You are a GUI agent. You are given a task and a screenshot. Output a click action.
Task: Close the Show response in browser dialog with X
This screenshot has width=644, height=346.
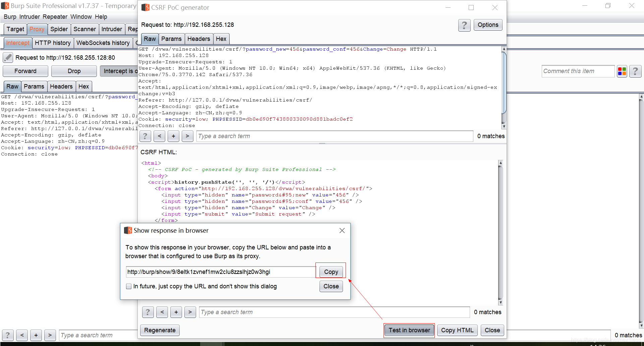pos(342,231)
